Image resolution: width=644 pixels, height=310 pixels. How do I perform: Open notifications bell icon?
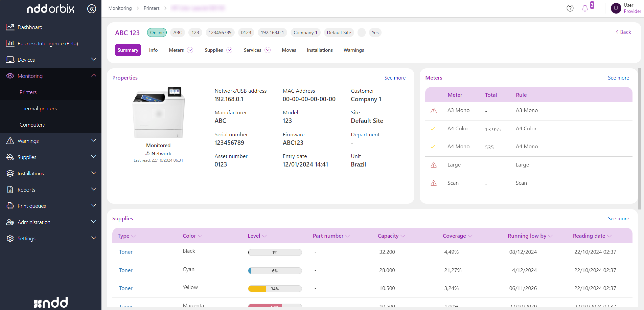pos(585,8)
